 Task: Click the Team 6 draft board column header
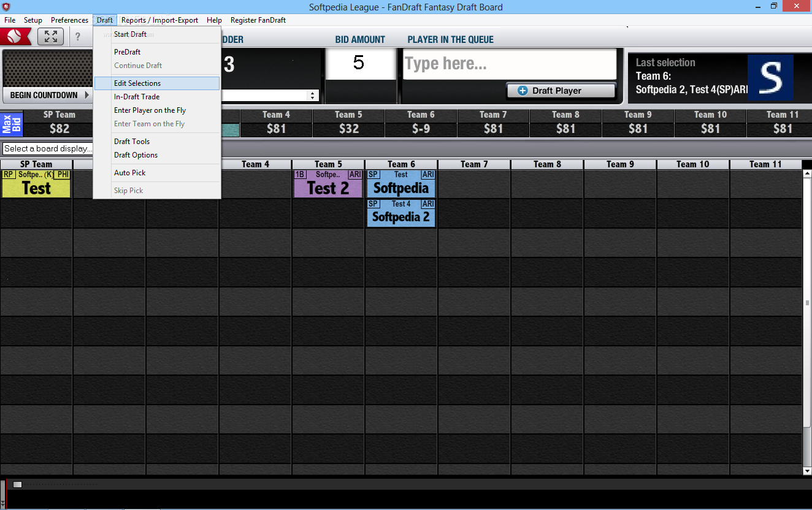tap(401, 164)
